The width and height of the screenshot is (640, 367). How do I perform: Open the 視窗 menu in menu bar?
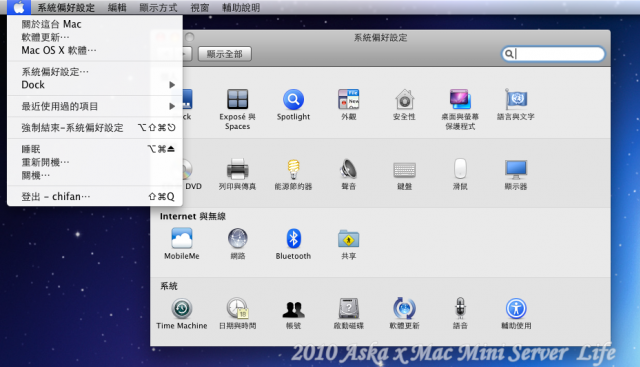[x=200, y=7]
